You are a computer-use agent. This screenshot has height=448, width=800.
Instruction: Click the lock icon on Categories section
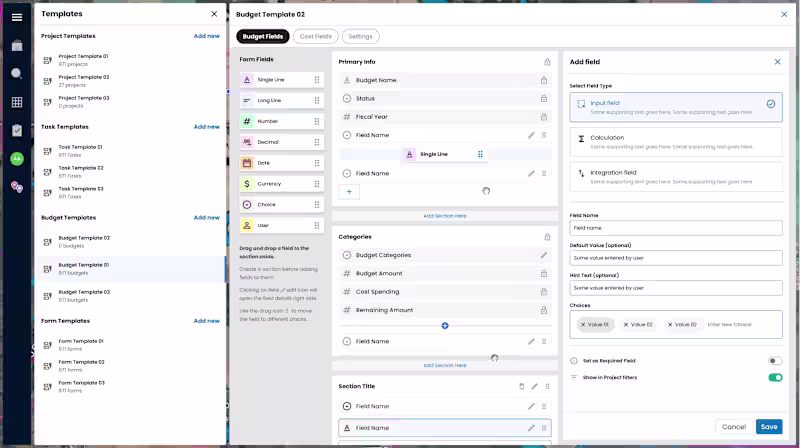point(547,237)
